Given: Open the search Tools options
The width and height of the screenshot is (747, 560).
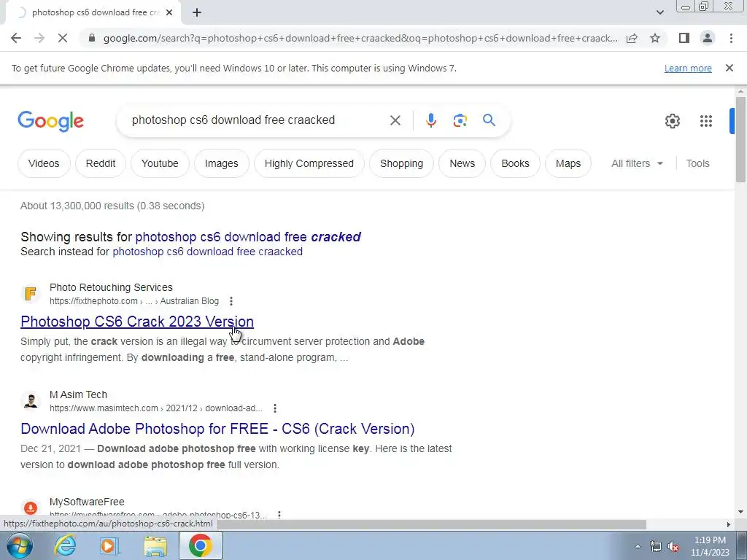Looking at the screenshot, I should (x=697, y=163).
